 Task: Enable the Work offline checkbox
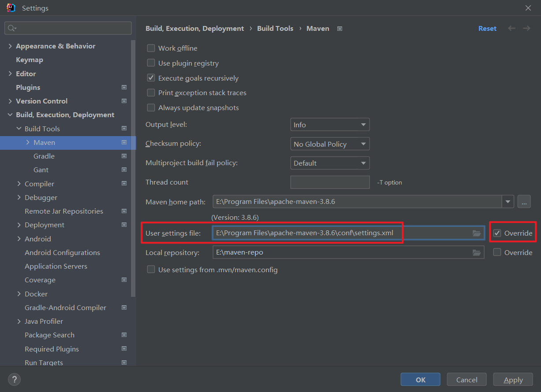click(x=151, y=48)
